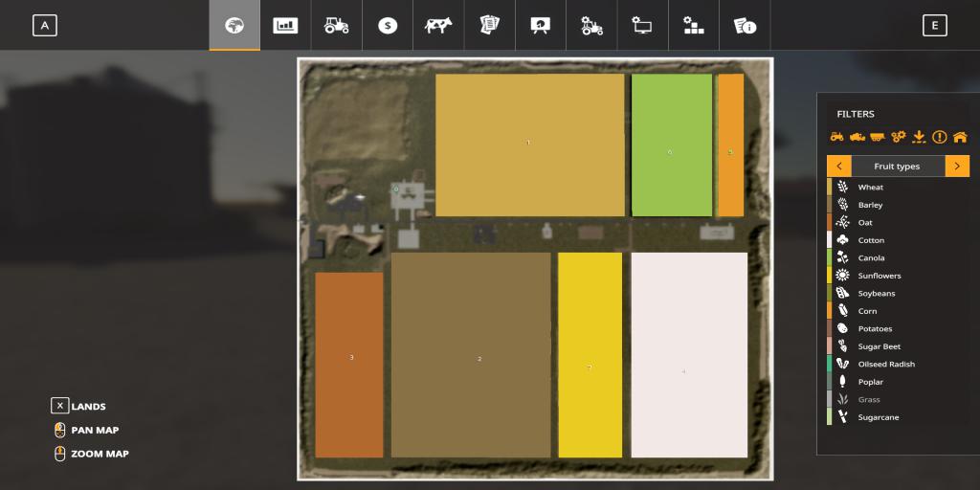Viewport: 980px width, 490px height.
Task: Open the Vehicles tab with tractor icon
Action: pos(336,26)
